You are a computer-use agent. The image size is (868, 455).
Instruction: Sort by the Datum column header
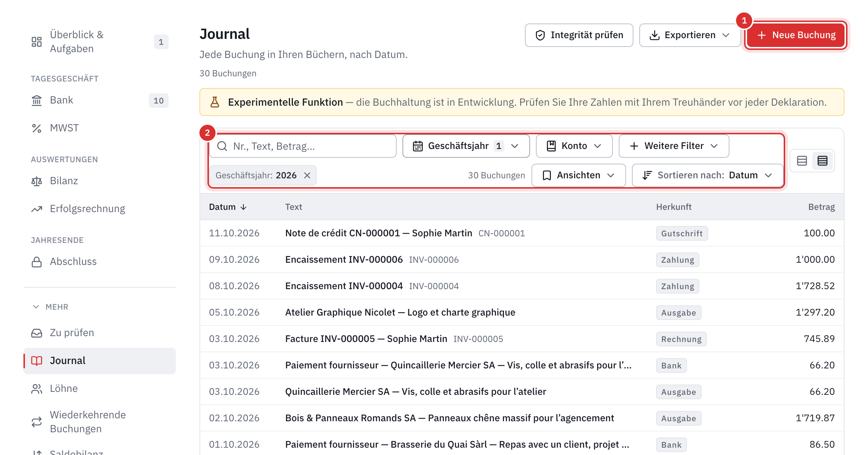(228, 207)
